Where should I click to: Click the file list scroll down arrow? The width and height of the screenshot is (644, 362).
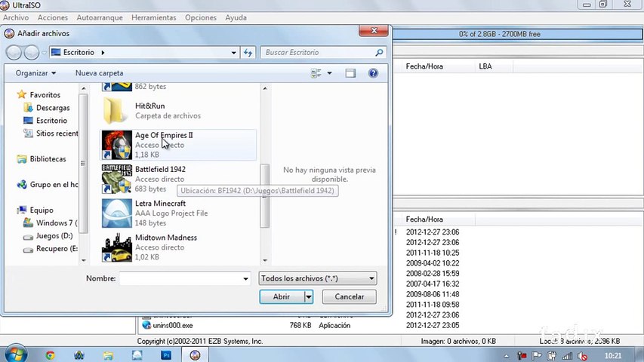(265, 261)
